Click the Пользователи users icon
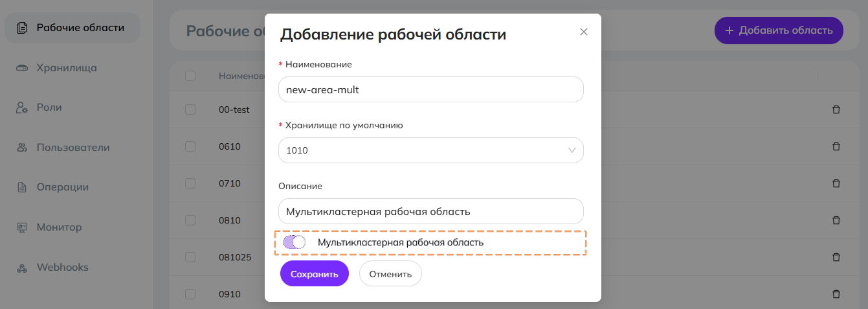This screenshot has width=868, height=309. point(22,148)
